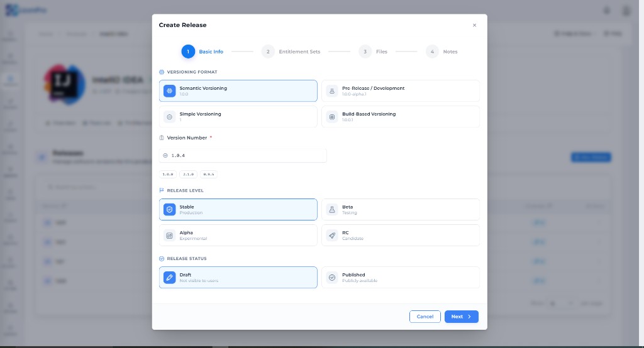Apply the 2.1.0 version suggestion chip
This screenshot has width=644, height=348.
[x=189, y=175]
